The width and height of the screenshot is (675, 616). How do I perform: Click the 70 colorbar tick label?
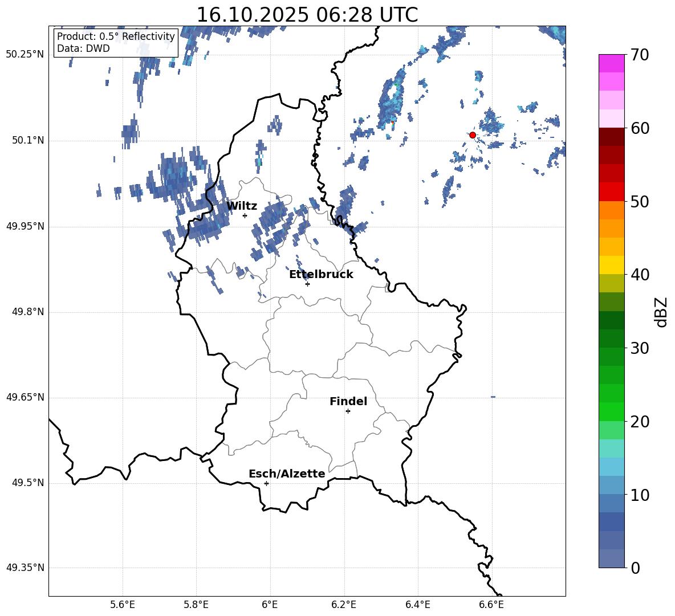tap(640, 55)
